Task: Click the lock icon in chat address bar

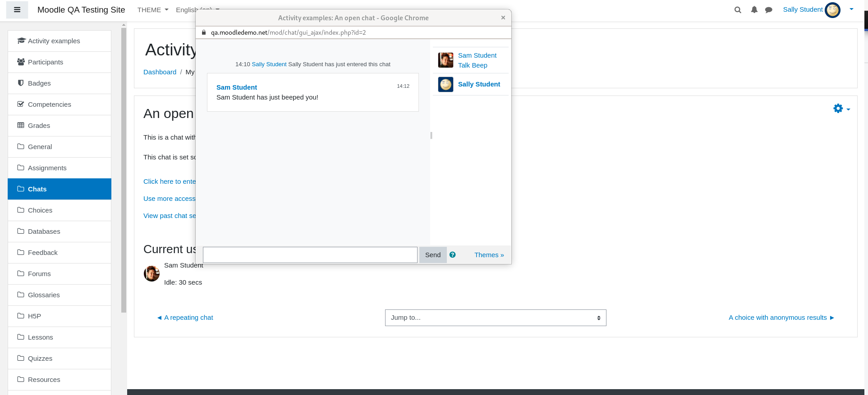Action: [x=204, y=32]
